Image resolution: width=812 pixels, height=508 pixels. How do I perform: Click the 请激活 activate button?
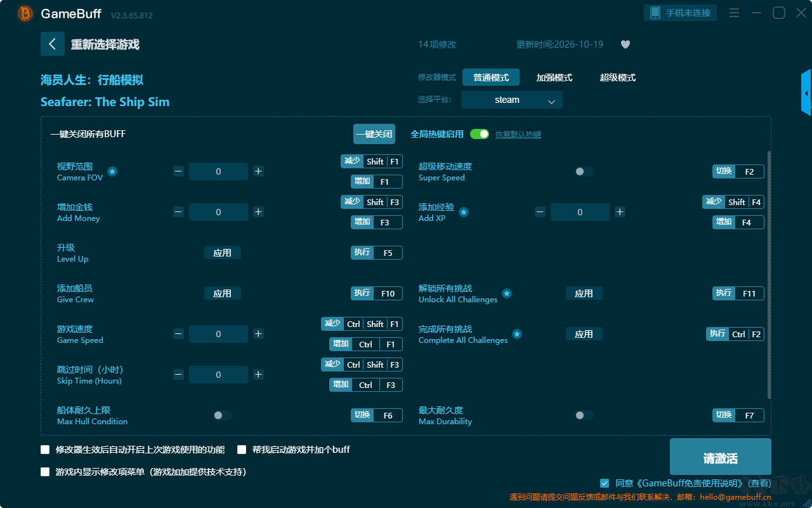(721, 457)
